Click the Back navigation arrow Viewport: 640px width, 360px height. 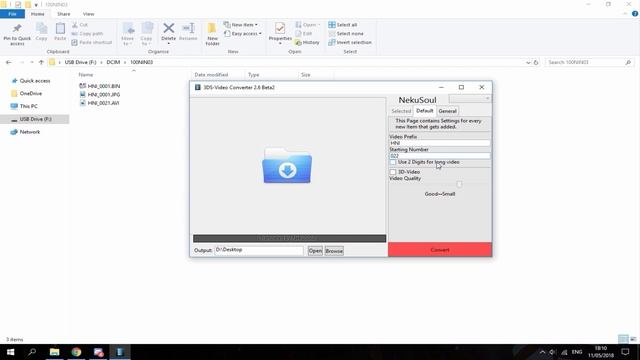9,62
